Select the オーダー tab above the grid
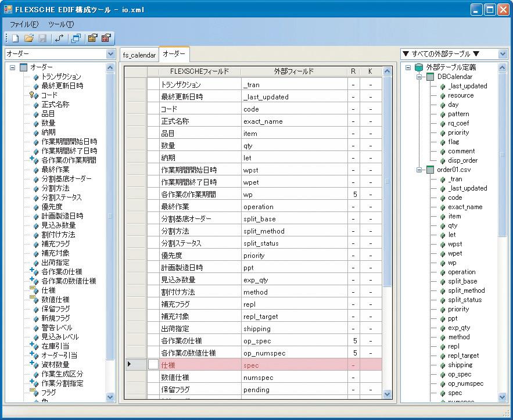The height and width of the screenshot is (420, 513). pos(174,54)
